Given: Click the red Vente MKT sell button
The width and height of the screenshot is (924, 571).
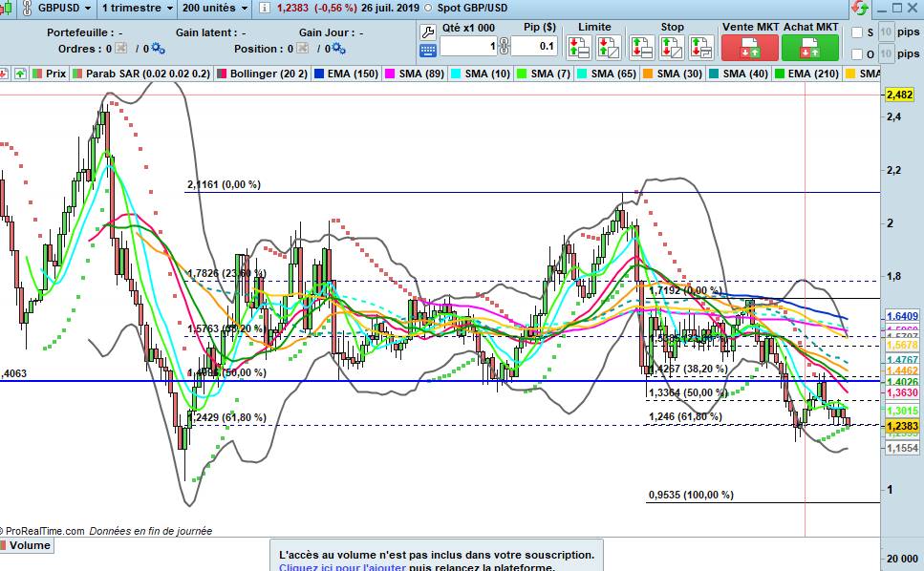Looking at the screenshot, I should [749, 48].
